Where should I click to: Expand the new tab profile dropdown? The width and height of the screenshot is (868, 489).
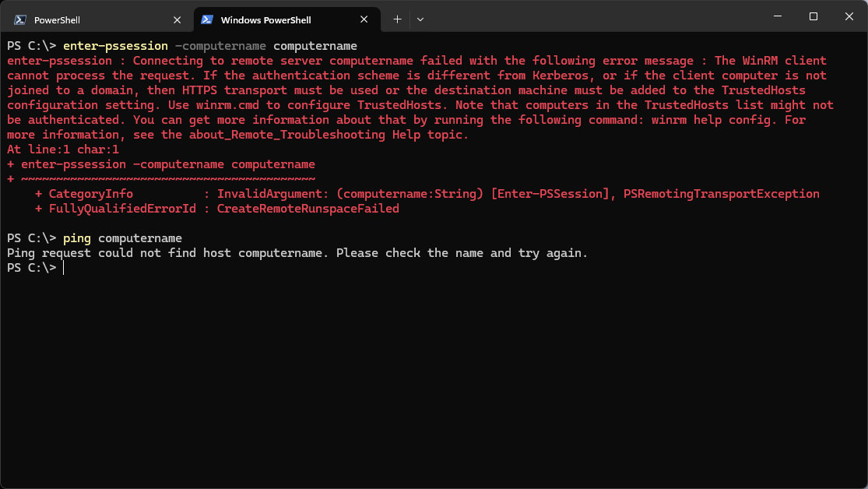420,19
